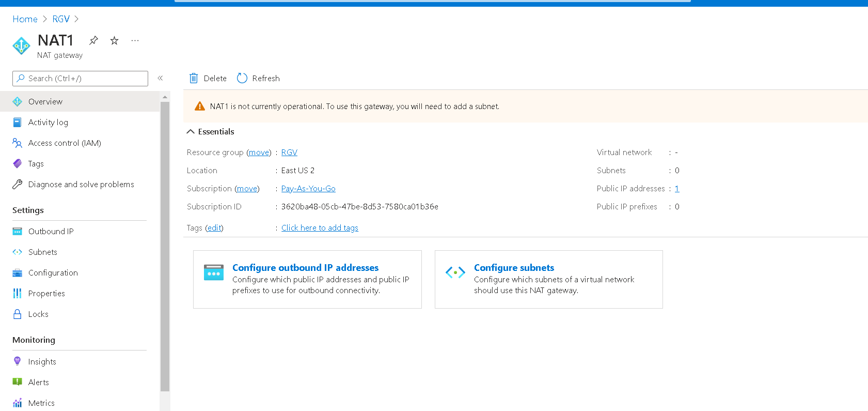Click the Delete trash icon

pos(194,78)
